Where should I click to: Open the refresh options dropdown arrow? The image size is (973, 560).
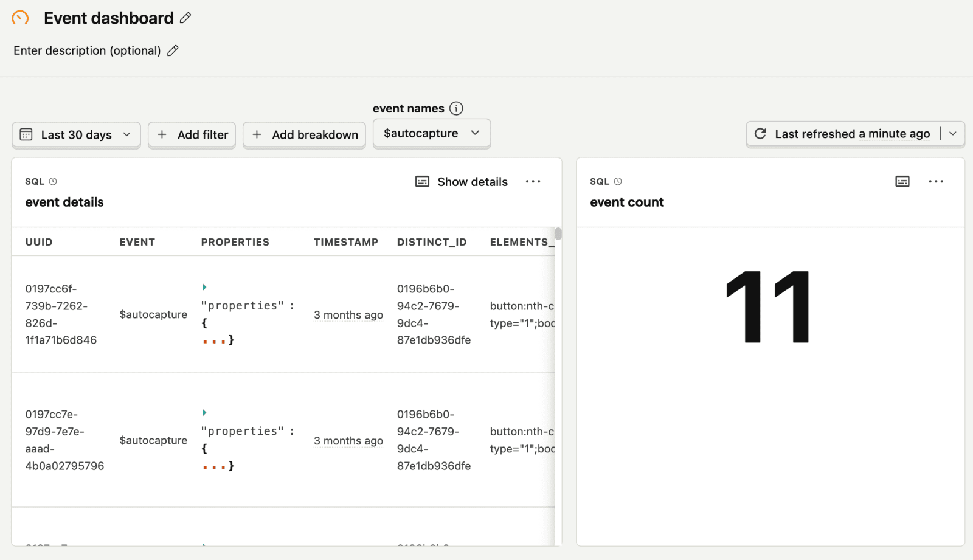(953, 134)
